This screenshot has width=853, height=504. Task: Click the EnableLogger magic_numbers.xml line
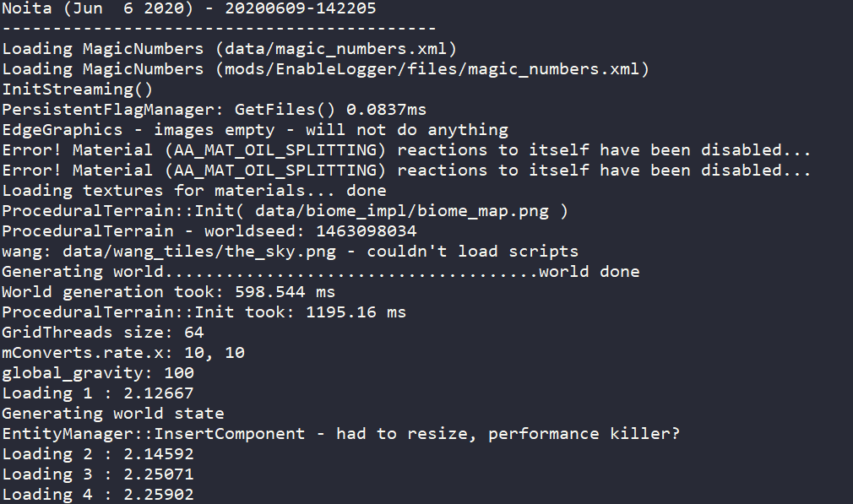325,69
